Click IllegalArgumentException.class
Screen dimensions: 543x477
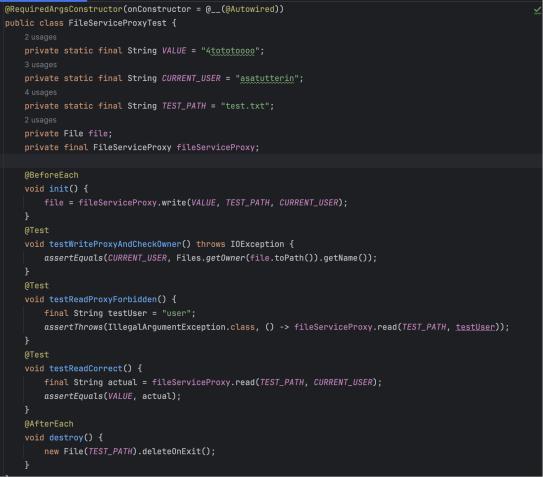181,327
